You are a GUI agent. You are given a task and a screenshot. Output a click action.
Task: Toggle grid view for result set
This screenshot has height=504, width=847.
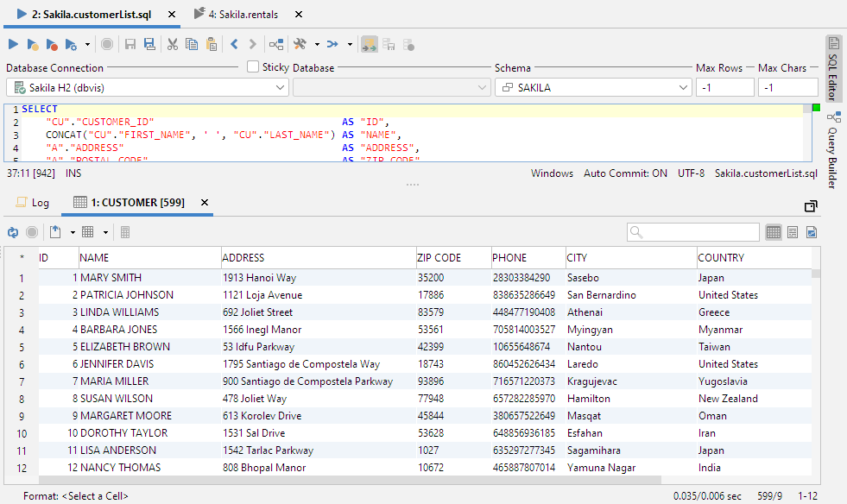click(774, 232)
